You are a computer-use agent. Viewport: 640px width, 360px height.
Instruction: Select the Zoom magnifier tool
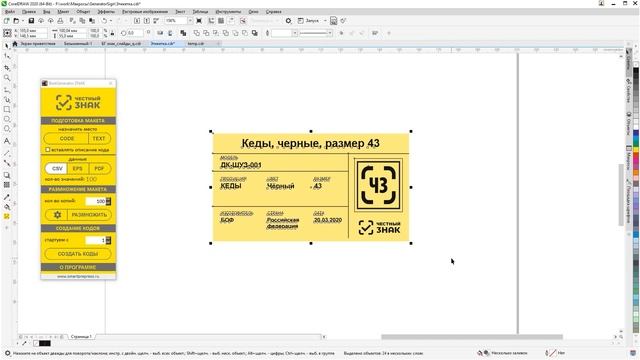click(x=7, y=78)
